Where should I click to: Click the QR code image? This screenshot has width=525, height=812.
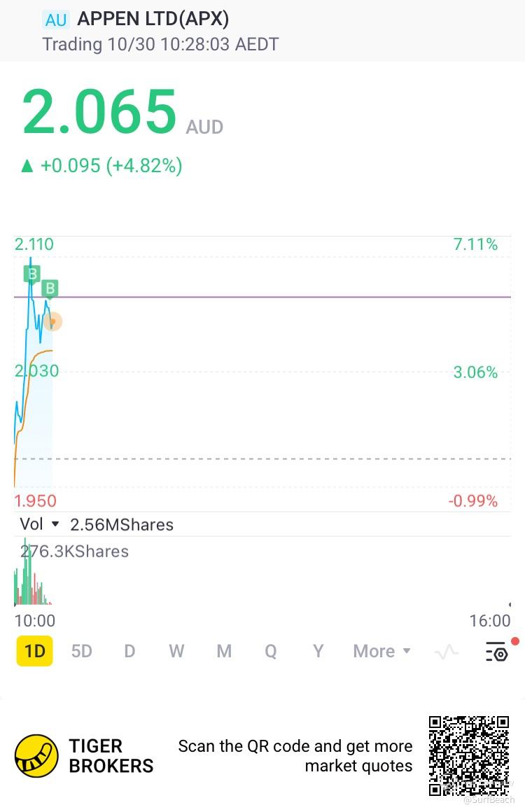(469, 756)
